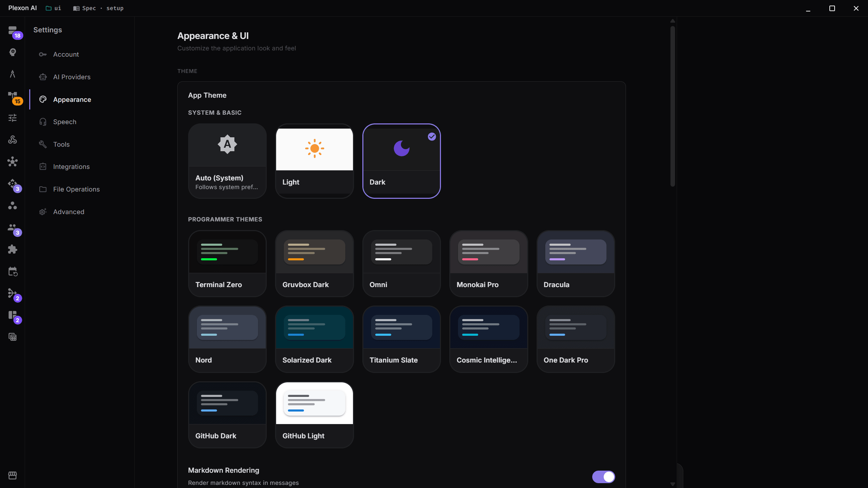Open the flow diagram icon with badge 15

pos(13,96)
